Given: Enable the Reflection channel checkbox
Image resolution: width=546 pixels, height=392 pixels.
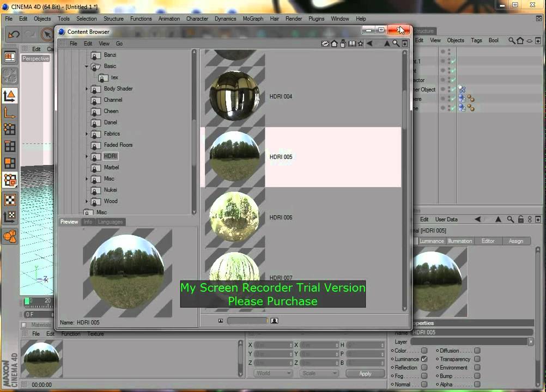Looking at the screenshot, I should coord(424,367).
